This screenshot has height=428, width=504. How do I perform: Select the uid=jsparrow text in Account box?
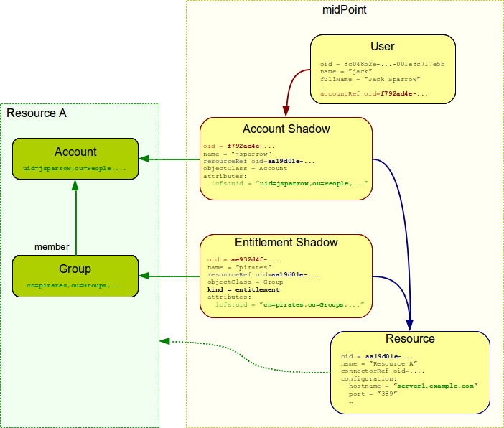(x=75, y=169)
